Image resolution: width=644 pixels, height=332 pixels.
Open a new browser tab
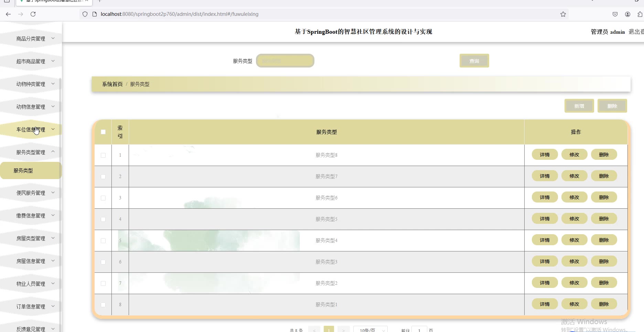(100, 1)
